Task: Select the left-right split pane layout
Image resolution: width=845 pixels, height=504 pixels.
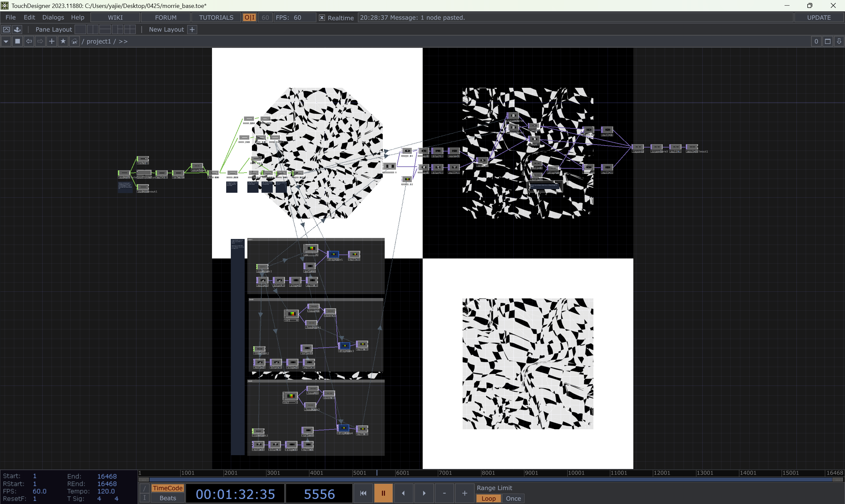Action: [x=92, y=30]
